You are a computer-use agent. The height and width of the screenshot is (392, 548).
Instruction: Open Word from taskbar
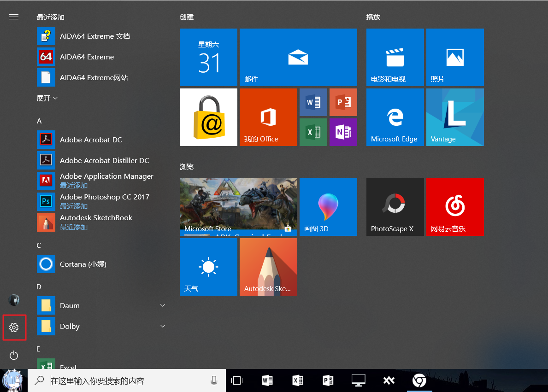[x=267, y=380]
